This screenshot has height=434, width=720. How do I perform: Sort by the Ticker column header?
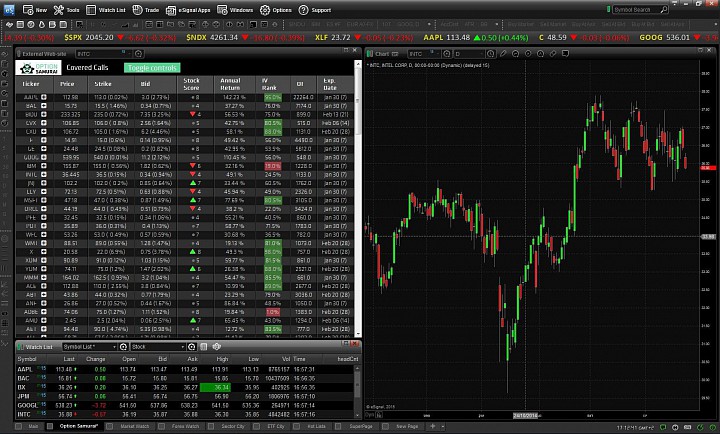coord(31,84)
